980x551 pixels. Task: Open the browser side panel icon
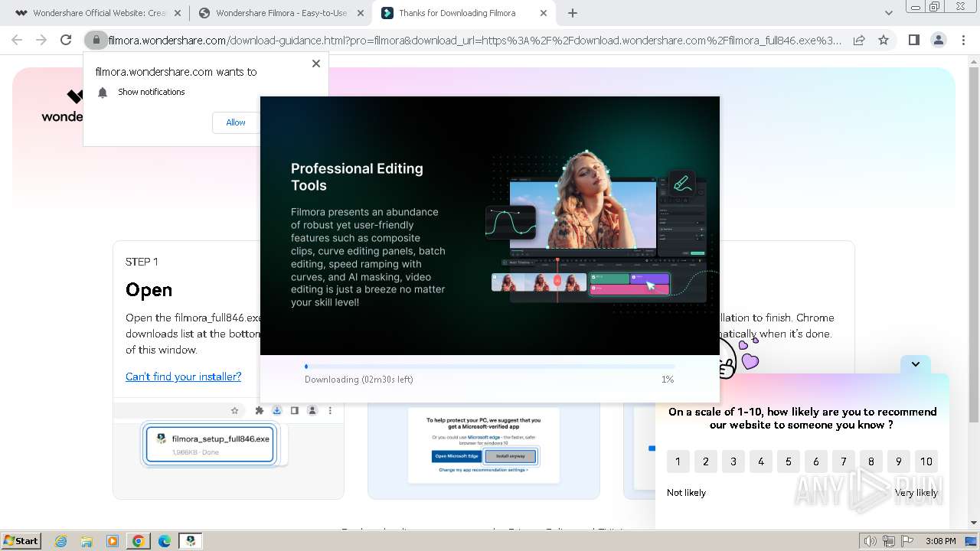coord(913,40)
